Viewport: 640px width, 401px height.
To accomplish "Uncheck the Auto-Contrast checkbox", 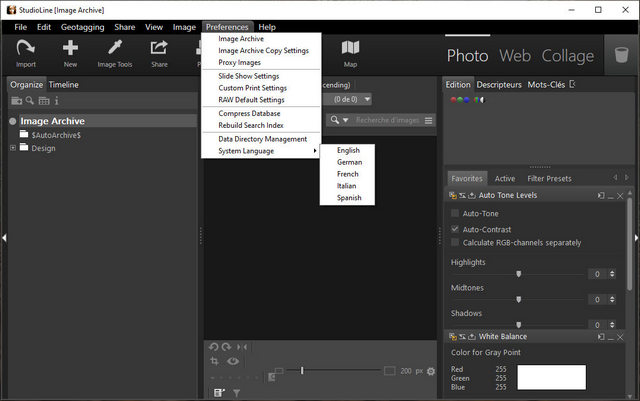I will (456, 229).
